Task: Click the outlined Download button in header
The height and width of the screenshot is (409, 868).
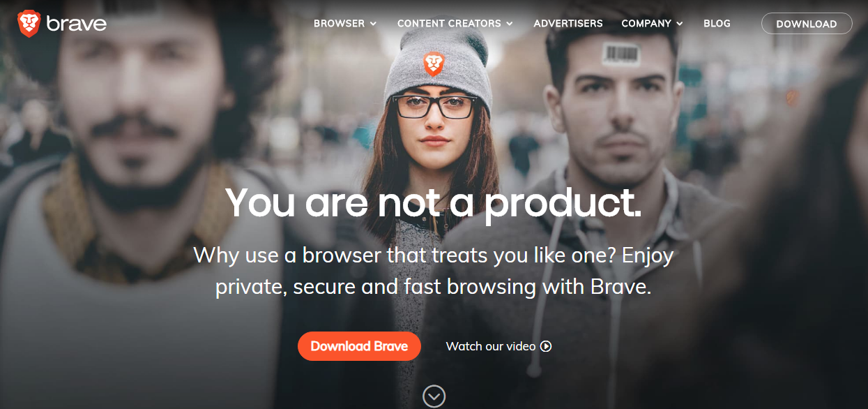Action: pos(807,24)
